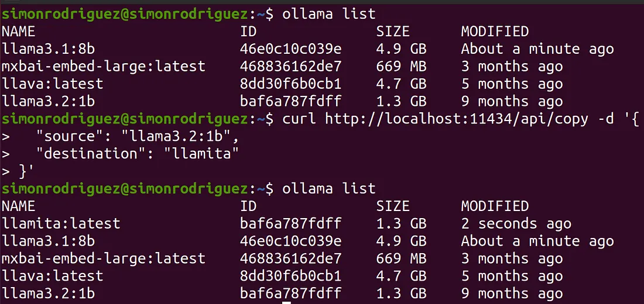Click the baf6a787fdff ID on the llamita row
The image size is (644, 304).
[x=290, y=223]
